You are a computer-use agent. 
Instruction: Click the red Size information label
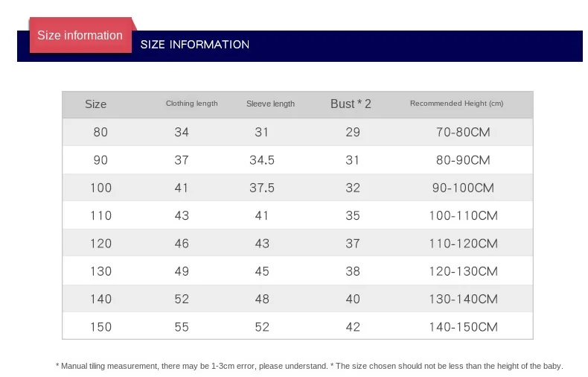80,36
